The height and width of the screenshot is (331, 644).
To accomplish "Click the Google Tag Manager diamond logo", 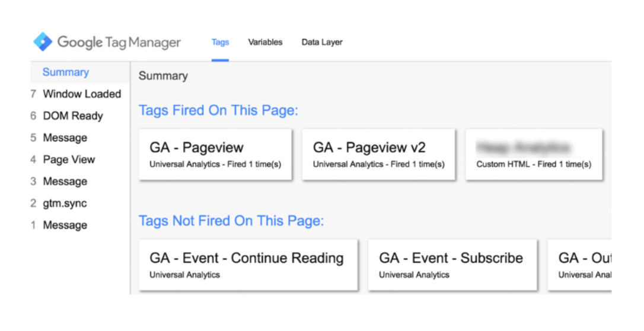I will [x=43, y=42].
